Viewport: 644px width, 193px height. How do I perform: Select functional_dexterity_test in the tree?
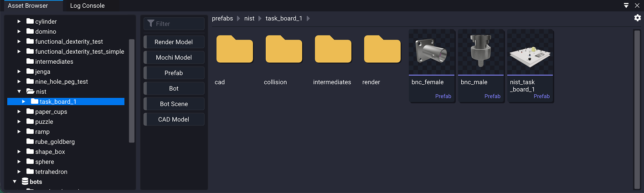69,41
